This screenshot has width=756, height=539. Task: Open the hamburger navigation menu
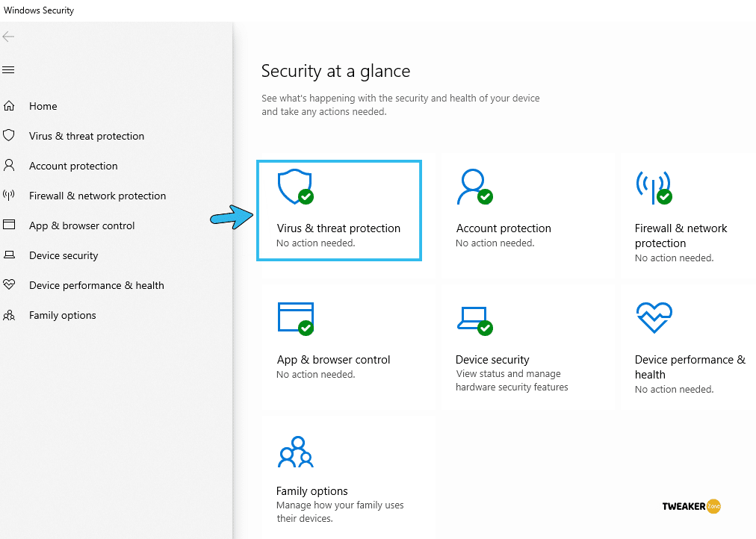(8, 70)
